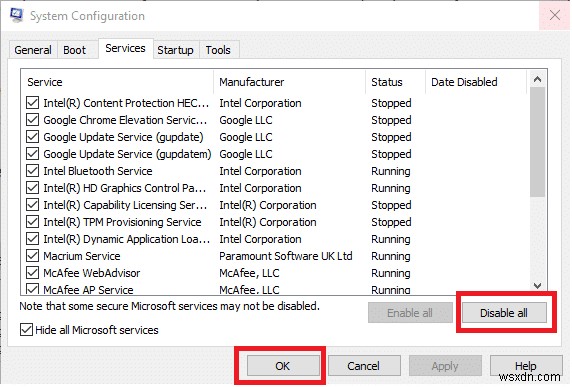Select the Intel Bluetooth Service name text

98,171
